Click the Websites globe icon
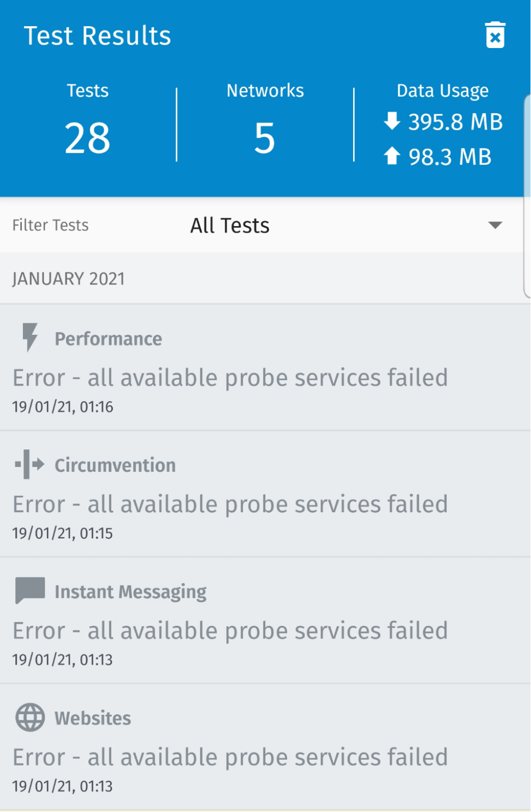This screenshot has height=812, width=531. click(30, 717)
